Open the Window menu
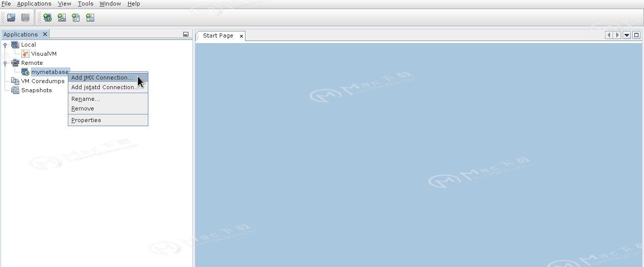The height and width of the screenshot is (267, 644). pos(110,4)
